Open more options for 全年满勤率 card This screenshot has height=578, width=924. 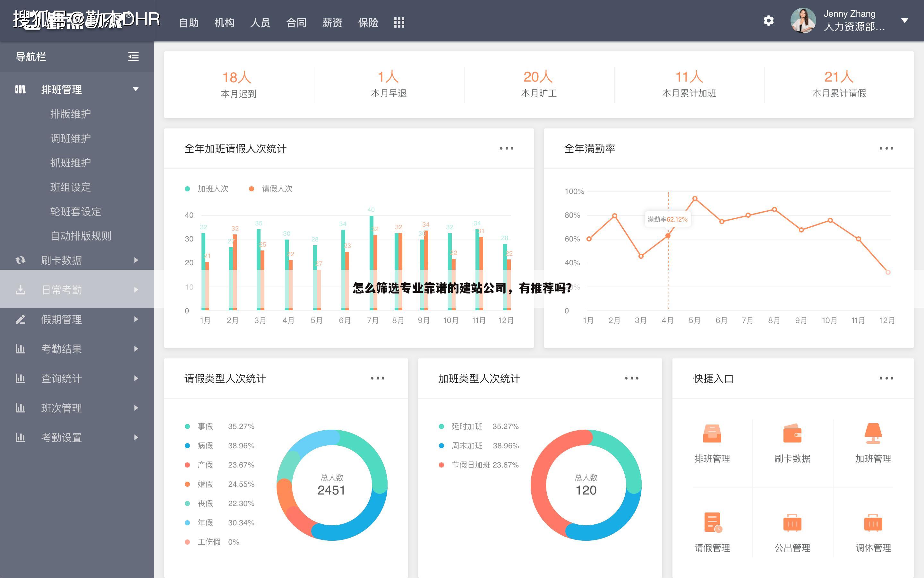click(886, 148)
